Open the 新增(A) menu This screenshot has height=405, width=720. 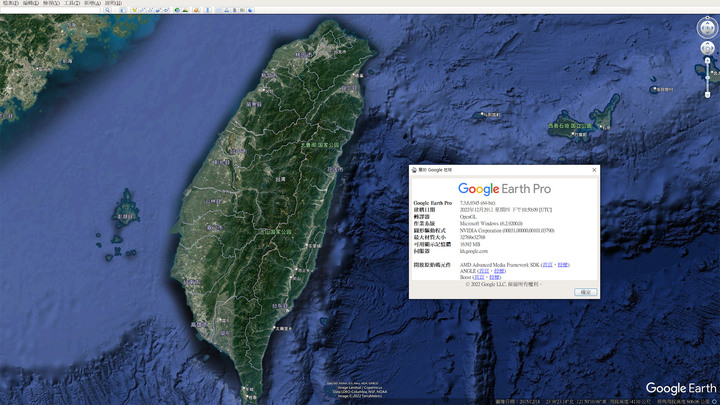[x=92, y=3]
